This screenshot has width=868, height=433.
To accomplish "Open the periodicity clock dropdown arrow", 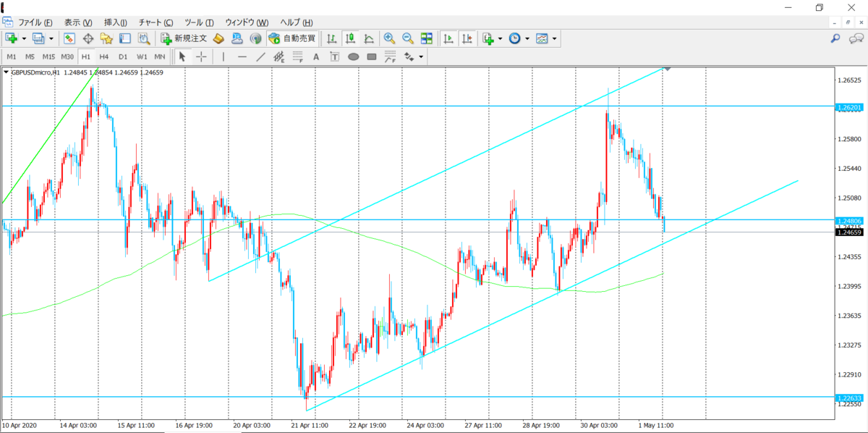I will pyautogui.click(x=527, y=38).
